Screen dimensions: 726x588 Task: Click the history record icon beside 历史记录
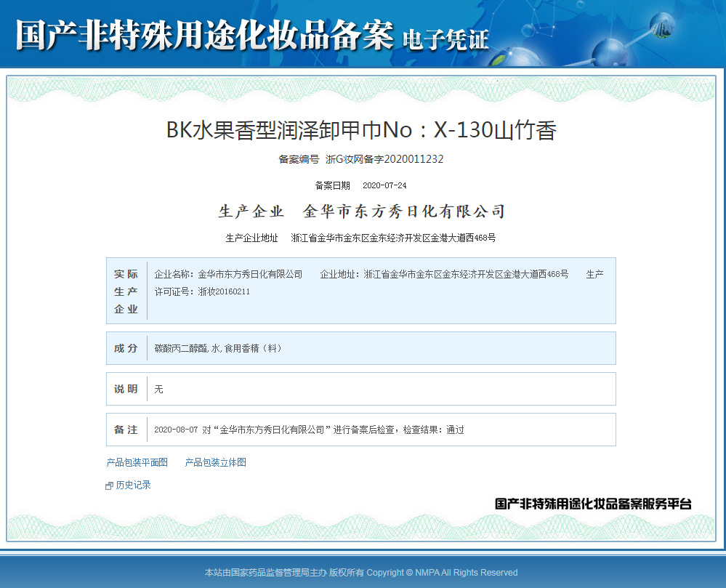pyautogui.click(x=109, y=486)
